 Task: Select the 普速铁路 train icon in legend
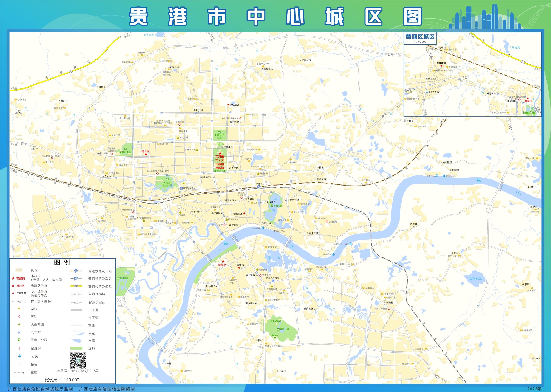point(76,278)
